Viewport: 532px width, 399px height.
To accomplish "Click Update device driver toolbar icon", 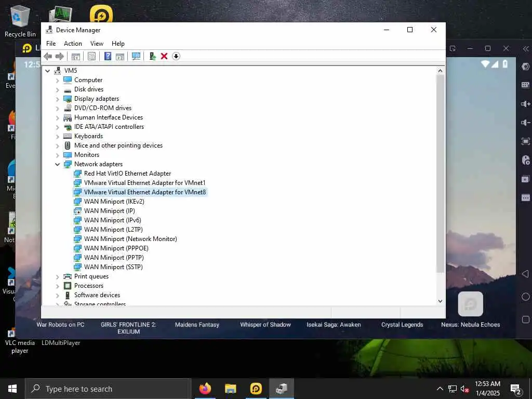I will tap(152, 56).
